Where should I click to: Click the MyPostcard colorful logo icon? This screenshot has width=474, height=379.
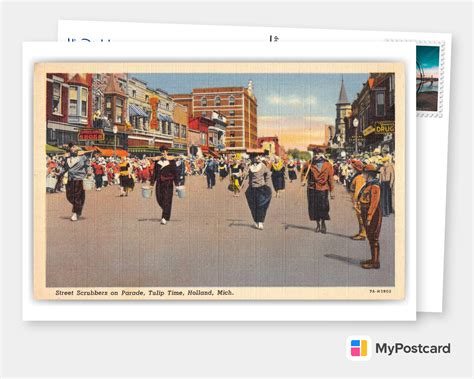point(359,348)
